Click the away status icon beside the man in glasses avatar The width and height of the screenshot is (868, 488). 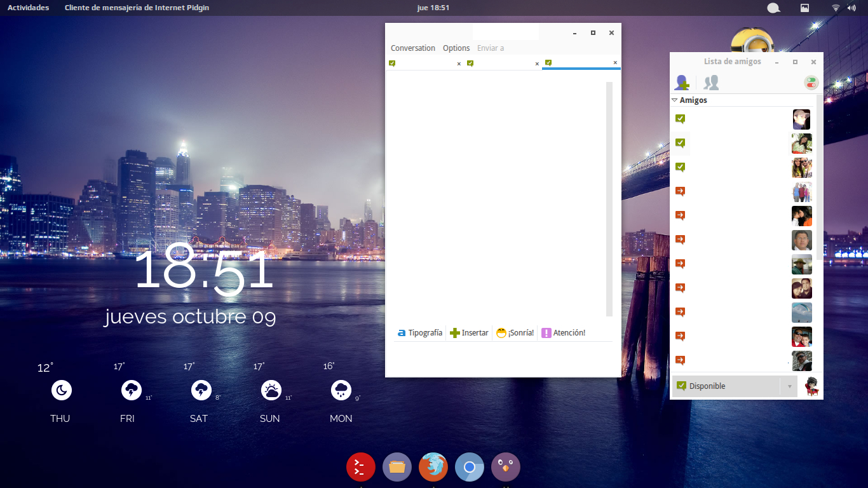tap(680, 240)
